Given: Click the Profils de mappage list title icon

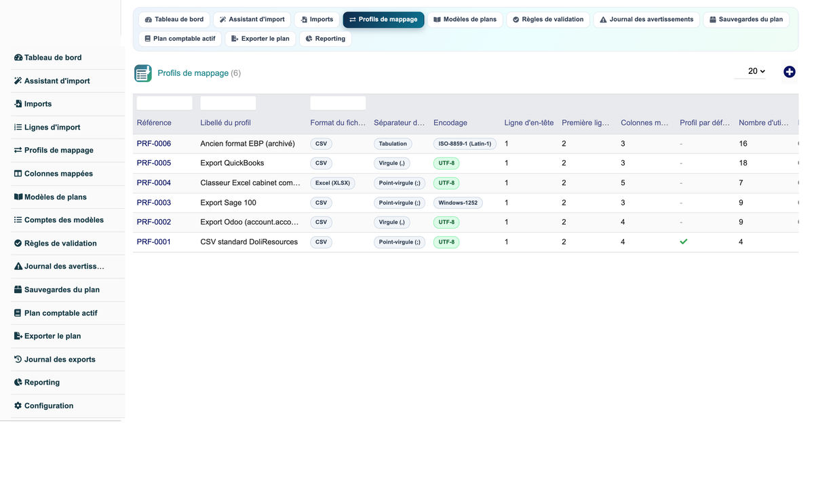Looking at the screenshot, I should [x=143, y=73].
